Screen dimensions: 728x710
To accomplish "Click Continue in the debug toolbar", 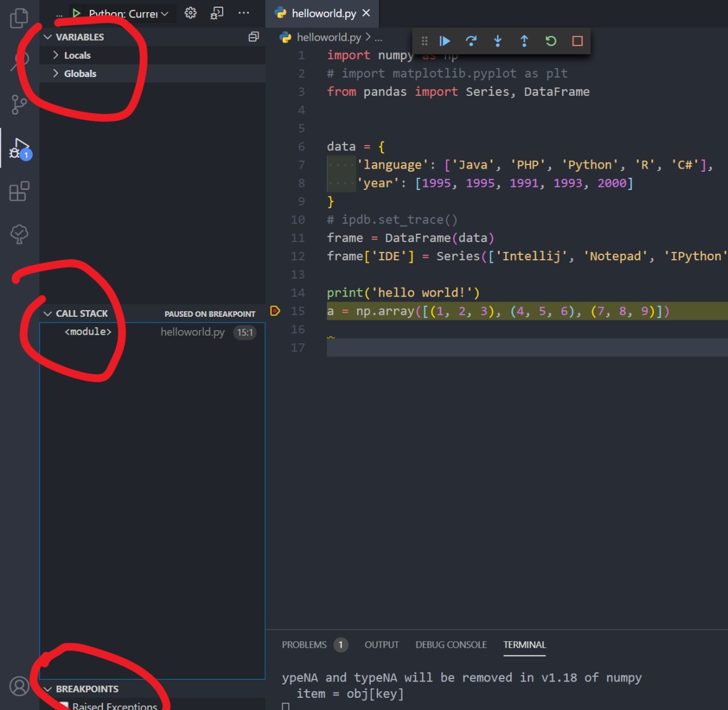I will [445, 41].
